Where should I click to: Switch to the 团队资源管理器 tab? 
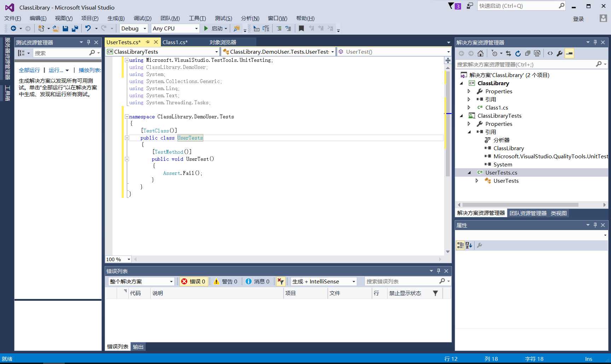click(x=528, y=213)
